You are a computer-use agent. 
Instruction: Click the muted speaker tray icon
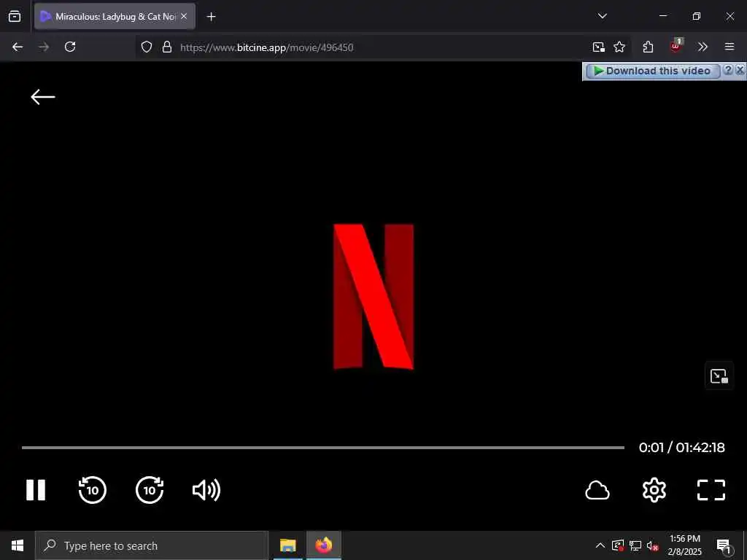tap(653, 546)
